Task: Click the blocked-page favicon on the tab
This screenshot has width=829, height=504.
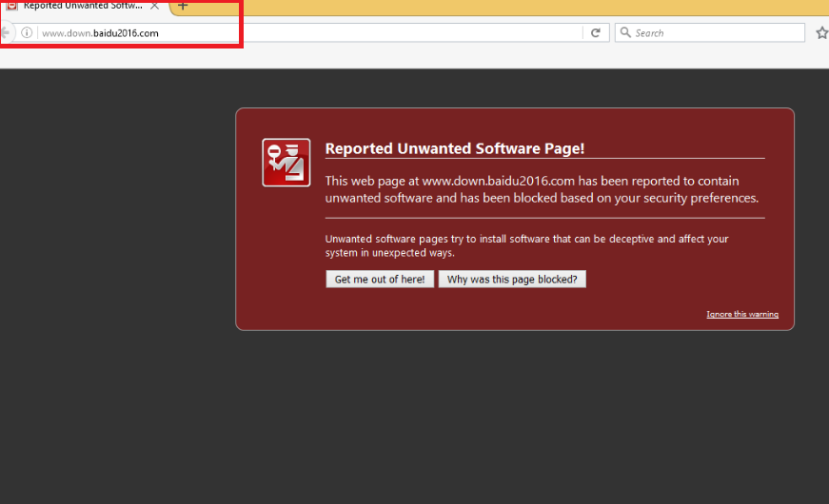Action: [x=11, y=6]
